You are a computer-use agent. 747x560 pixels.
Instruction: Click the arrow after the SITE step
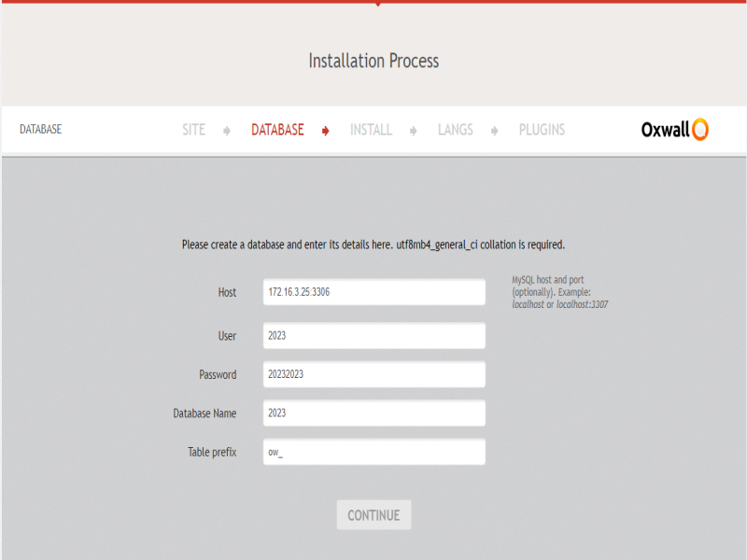(227, 131)
